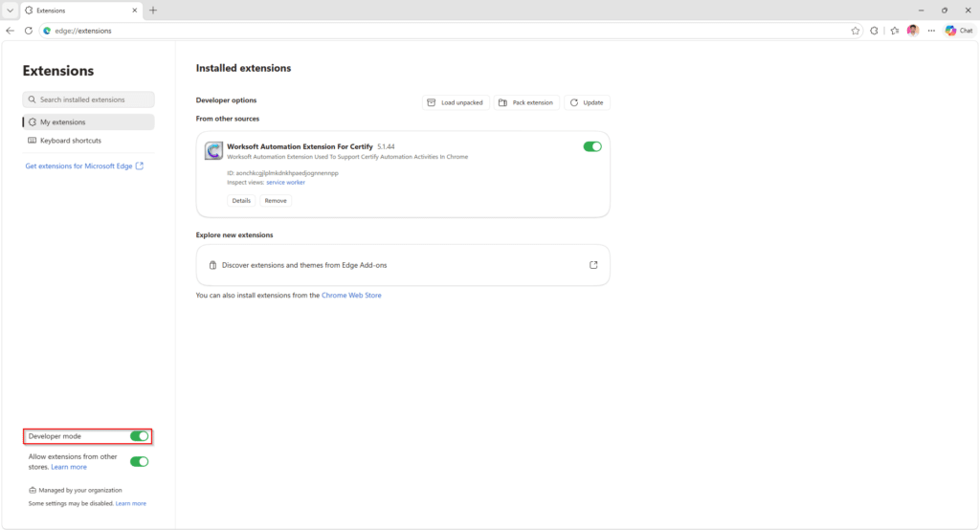Open the Extensions puzzle icon in the toolbar
Image resolution: width=980 pixels, height=530 pixels.
874,31
